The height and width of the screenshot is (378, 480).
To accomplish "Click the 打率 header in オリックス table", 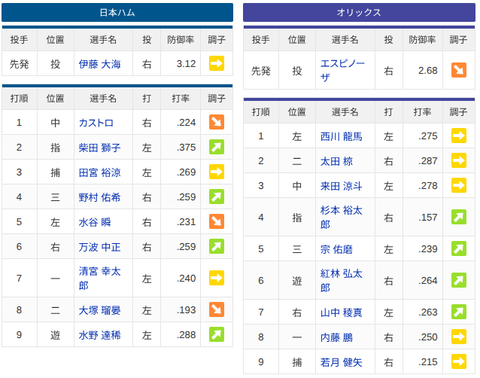I will coord(422,112).
